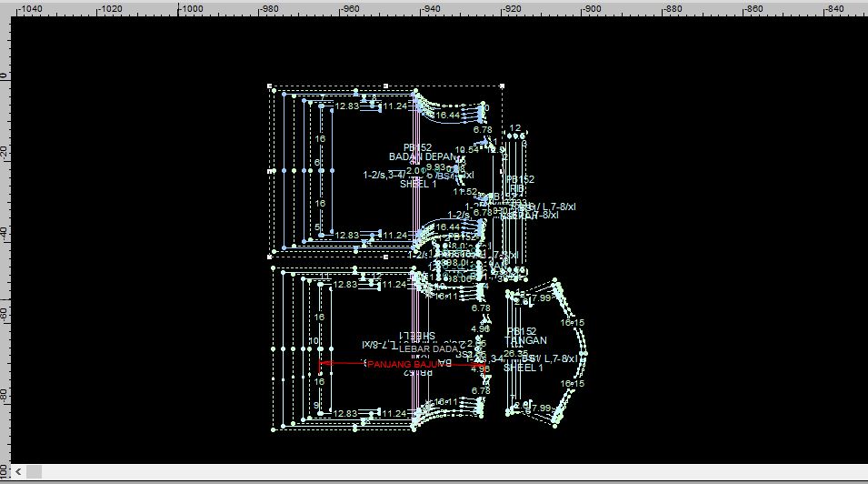Click the left arrowhead of the red PANJANG BAJU line
Screen dimensions: 868x484
click(x=322, y=364)
